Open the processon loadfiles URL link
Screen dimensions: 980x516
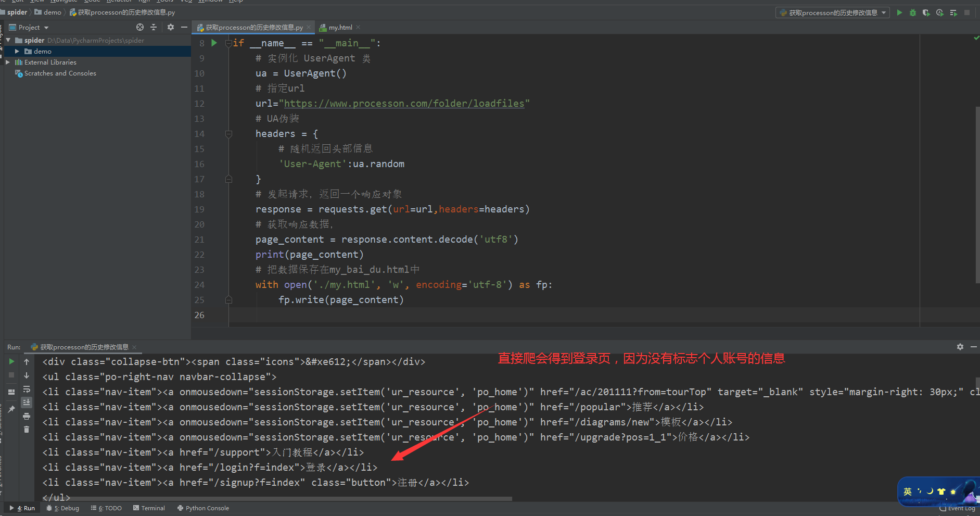tap(404, 104)
